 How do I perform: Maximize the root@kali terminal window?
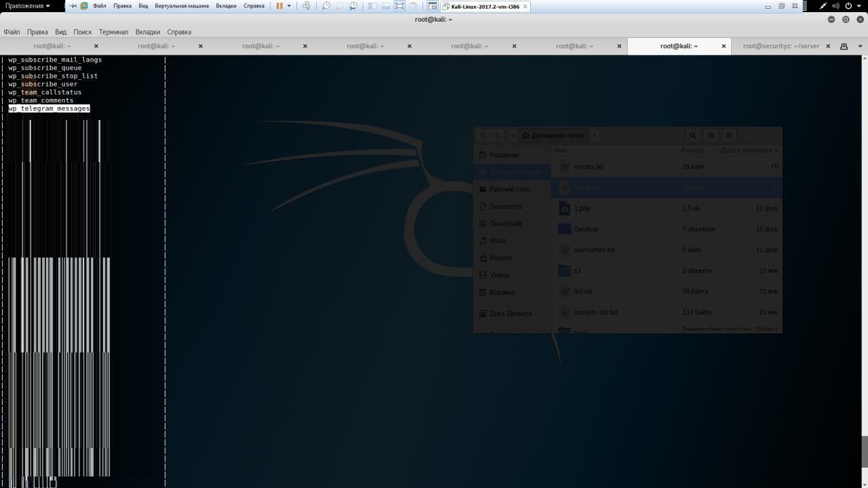point(846,19)
